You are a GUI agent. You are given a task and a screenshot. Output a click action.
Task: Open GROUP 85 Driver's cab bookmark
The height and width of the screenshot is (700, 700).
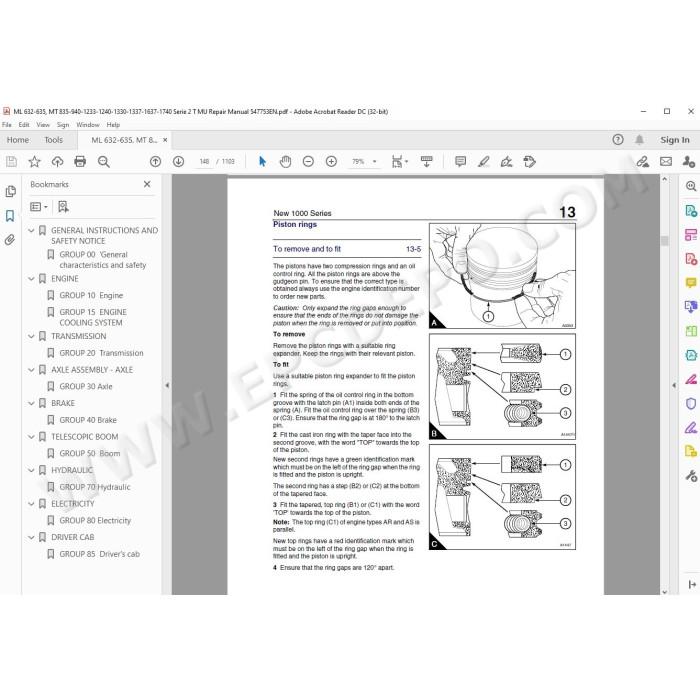point(100,554)
